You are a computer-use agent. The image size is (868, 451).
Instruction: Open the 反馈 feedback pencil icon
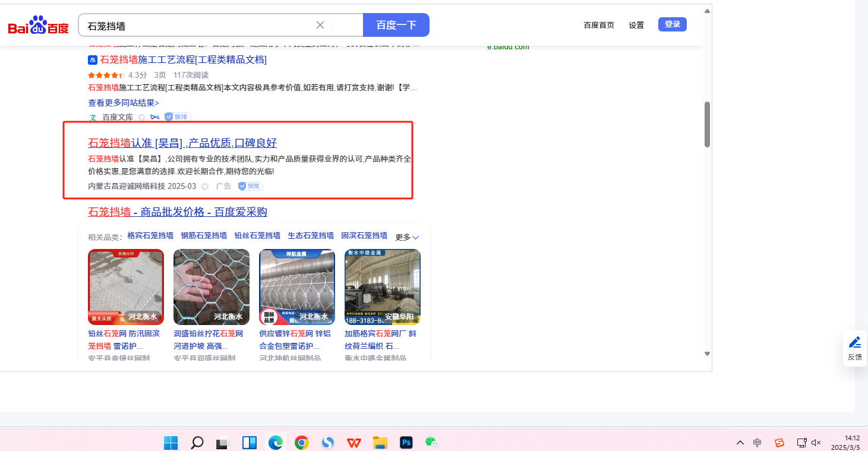[854, 342]
